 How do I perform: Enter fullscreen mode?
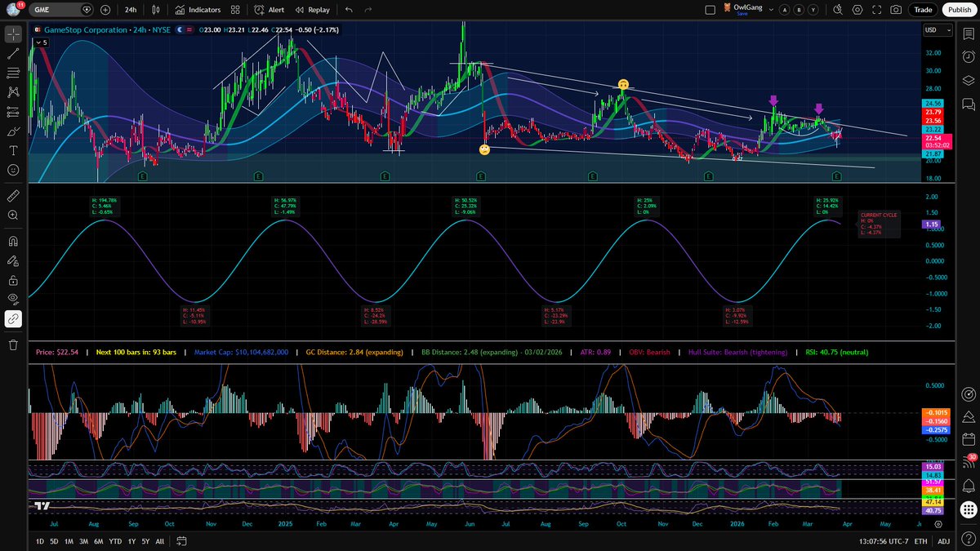tap(877, 10)
